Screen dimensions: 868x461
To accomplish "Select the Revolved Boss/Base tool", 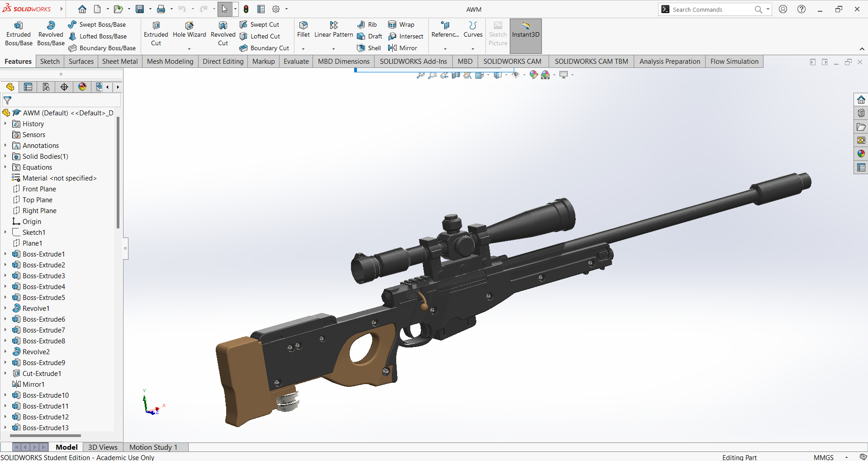I will pyautogui.click(x=51, y=33).
